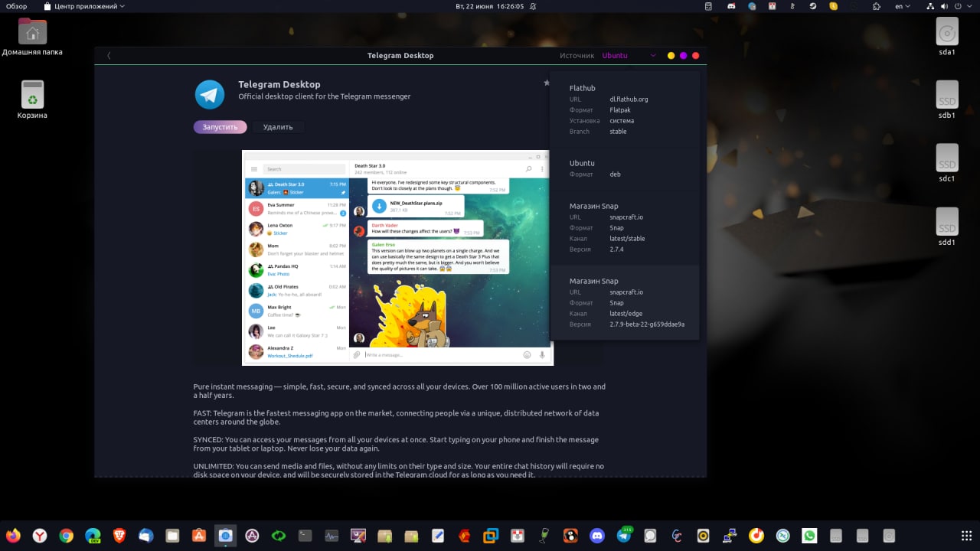The height and width of the screenshot is (551, 980).
Task: Click the version 2.7.4 text
Action: tap(616, 249)
